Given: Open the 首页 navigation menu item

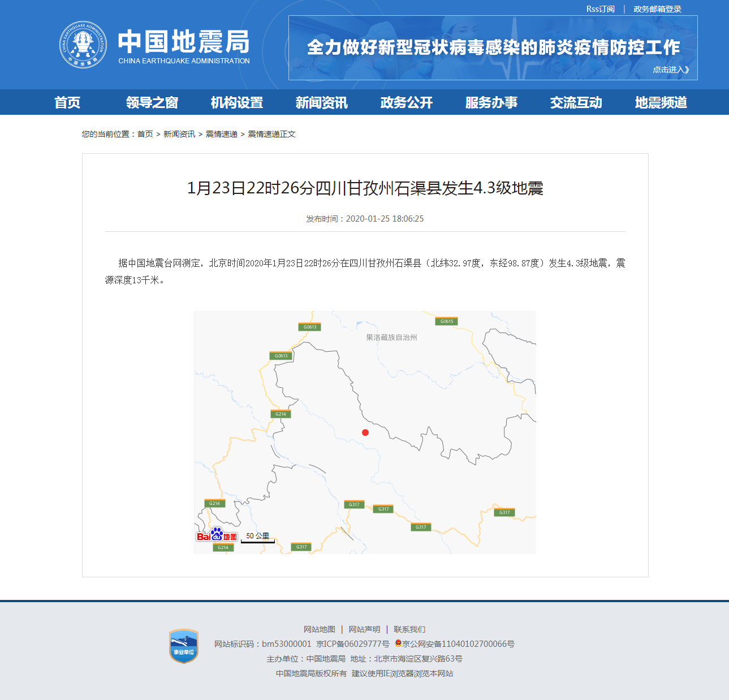Looking at the screenshot, I should 67,102.
